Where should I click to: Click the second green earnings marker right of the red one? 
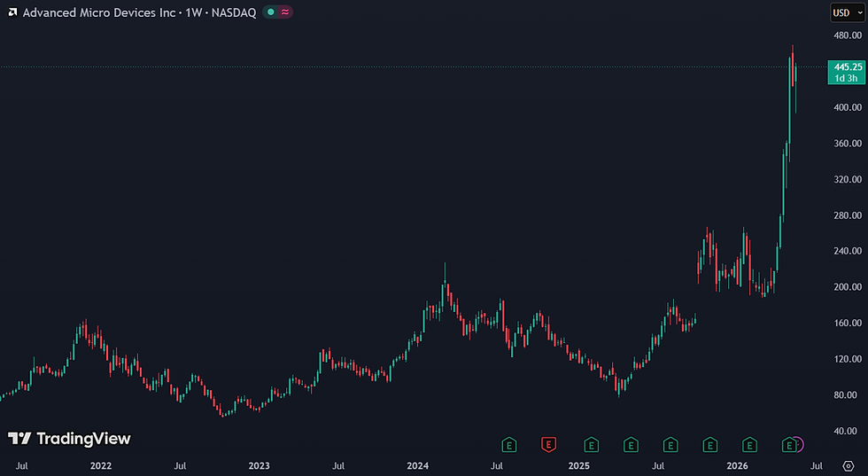631,444
